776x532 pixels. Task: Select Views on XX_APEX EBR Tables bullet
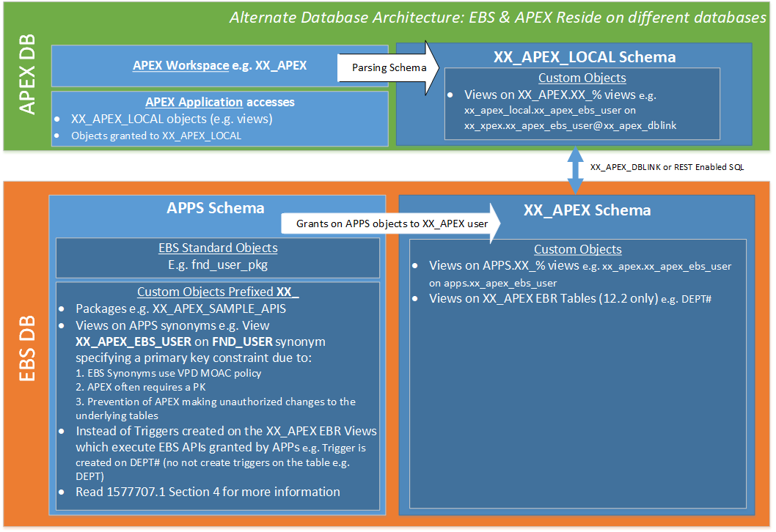(x=570, y=299)
